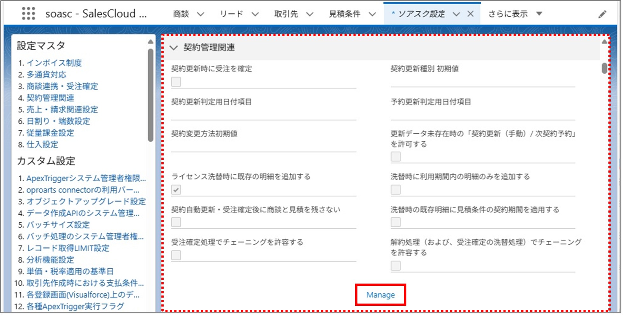
Task: Open the リード tab dropdown arrow
Action: pos(254,14)
